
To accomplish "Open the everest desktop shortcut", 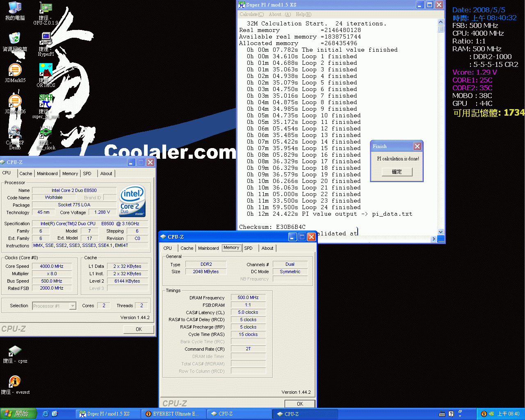I will tap(15, 386).
